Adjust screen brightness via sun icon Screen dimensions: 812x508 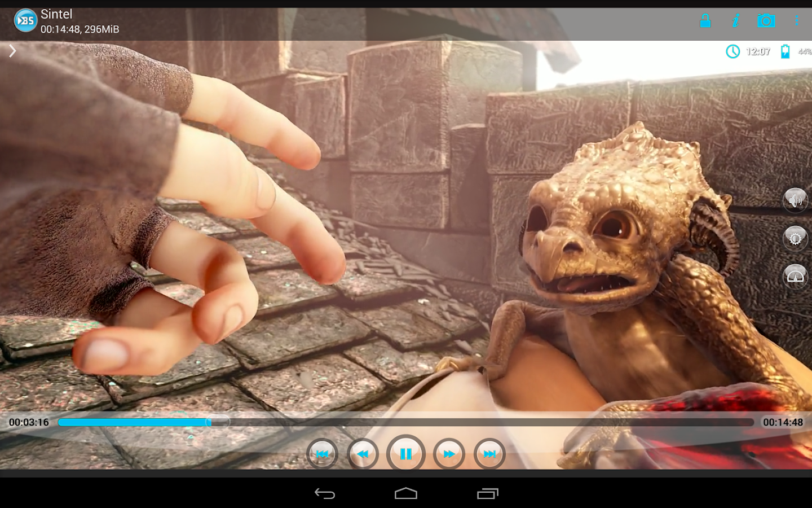(795, 238)
